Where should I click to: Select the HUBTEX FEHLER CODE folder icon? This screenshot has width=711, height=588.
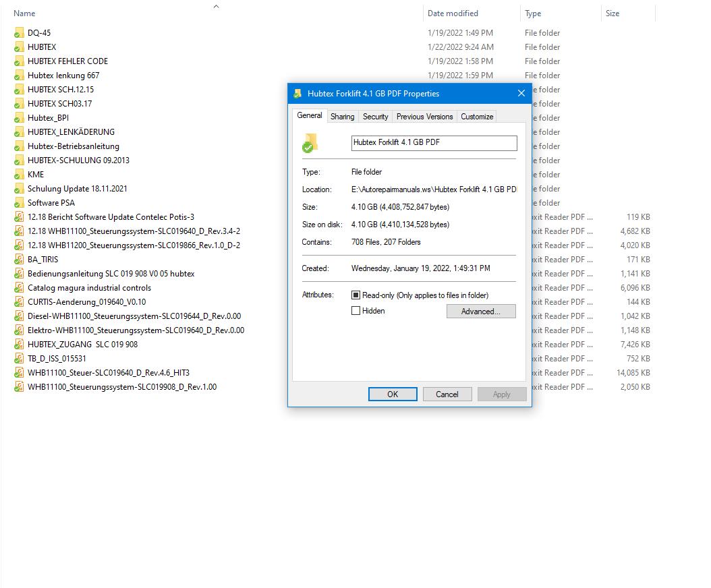point(19,61)
